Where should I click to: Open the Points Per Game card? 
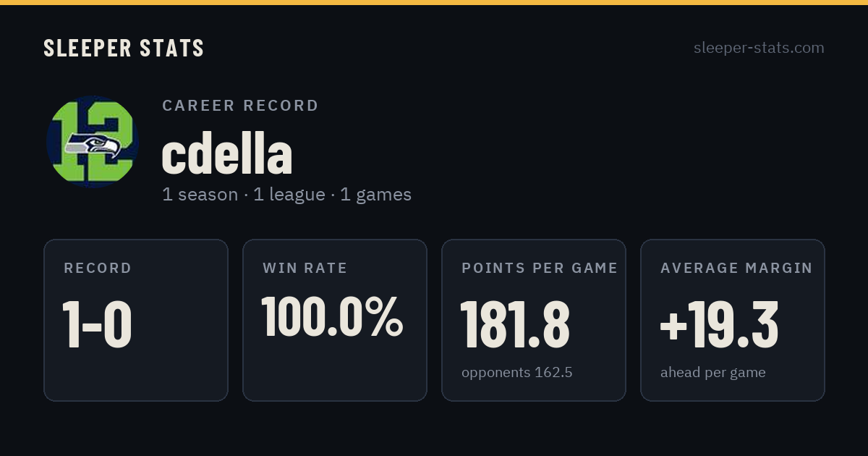click(534, 320)
